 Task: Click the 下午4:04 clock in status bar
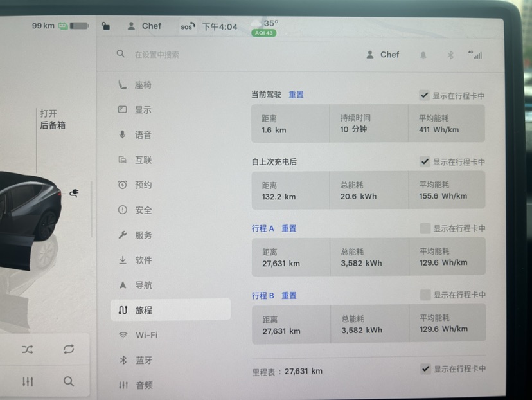pyautogui.click(x=220, y=27)
